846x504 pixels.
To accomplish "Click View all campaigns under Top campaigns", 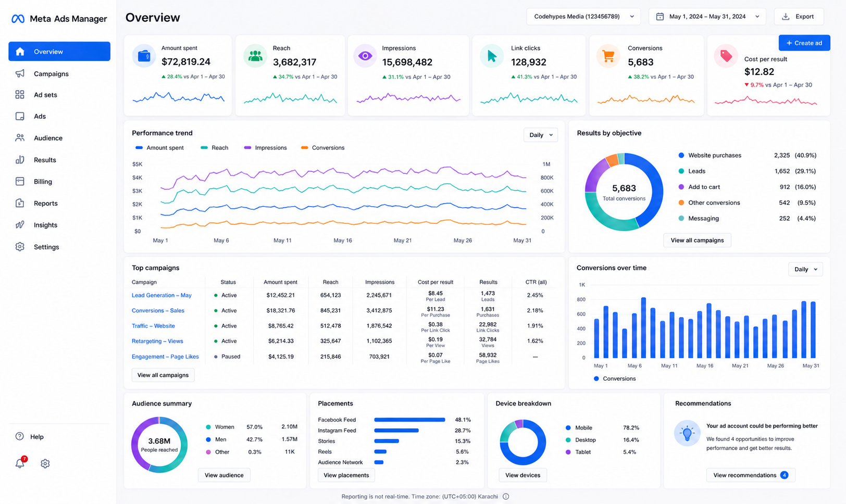I will coord(163,375).
